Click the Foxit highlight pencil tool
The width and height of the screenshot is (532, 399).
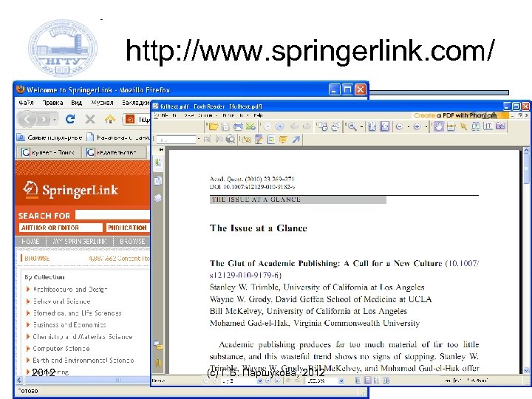coord(259,139)
